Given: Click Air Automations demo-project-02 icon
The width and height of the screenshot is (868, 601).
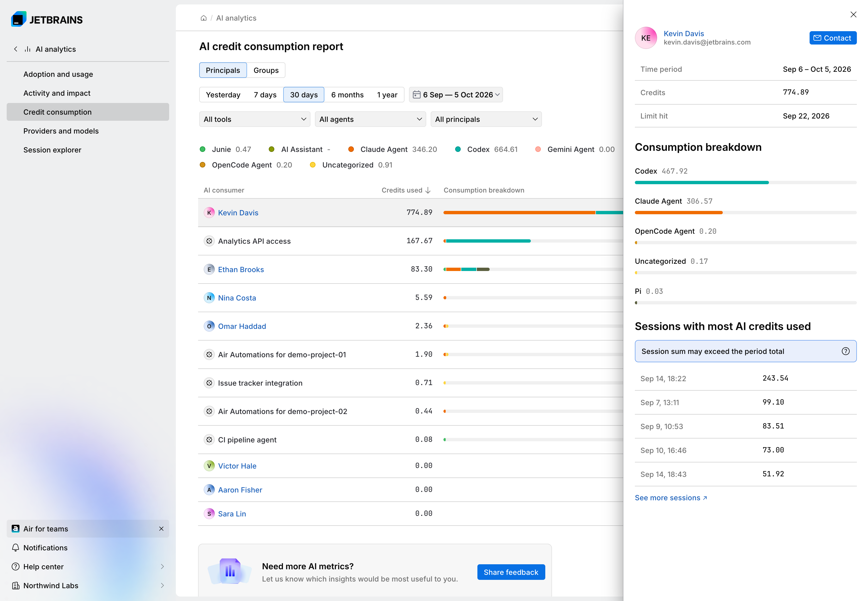Looking at the screenshot, I should click(x=209, y=411).
